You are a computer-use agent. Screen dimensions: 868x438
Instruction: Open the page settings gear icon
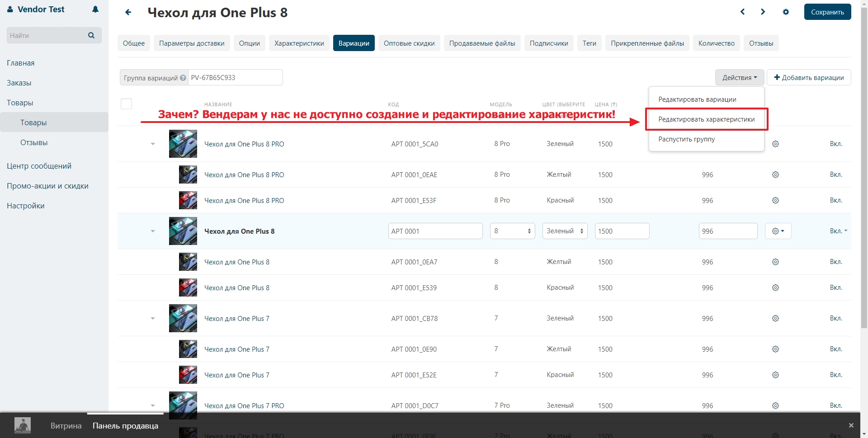click(x=786, y=12)
